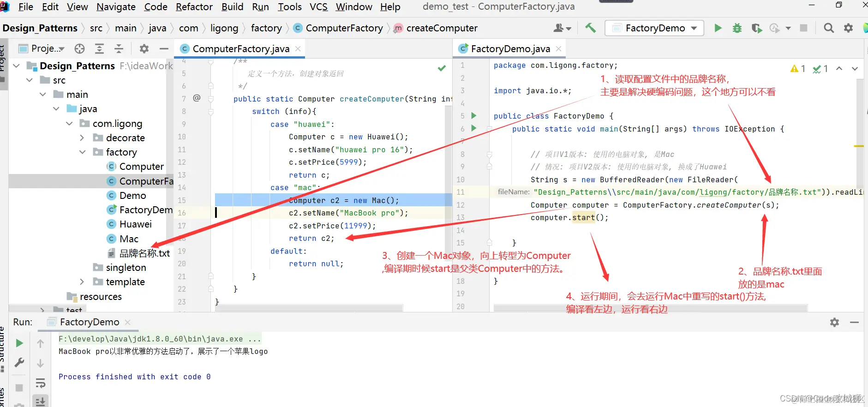Collapse the Design_Patterns root node
Viewport: 868px width, 407px height.
[x=17, y=66]
